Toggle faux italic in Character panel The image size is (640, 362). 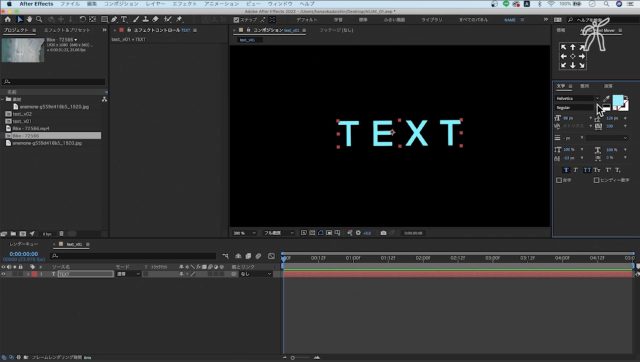click(576, 170)
